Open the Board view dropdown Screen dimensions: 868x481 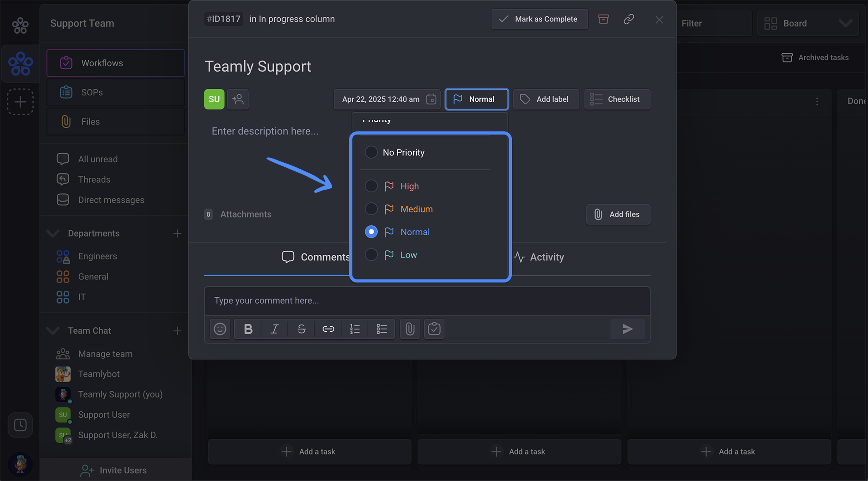(808, 23)
